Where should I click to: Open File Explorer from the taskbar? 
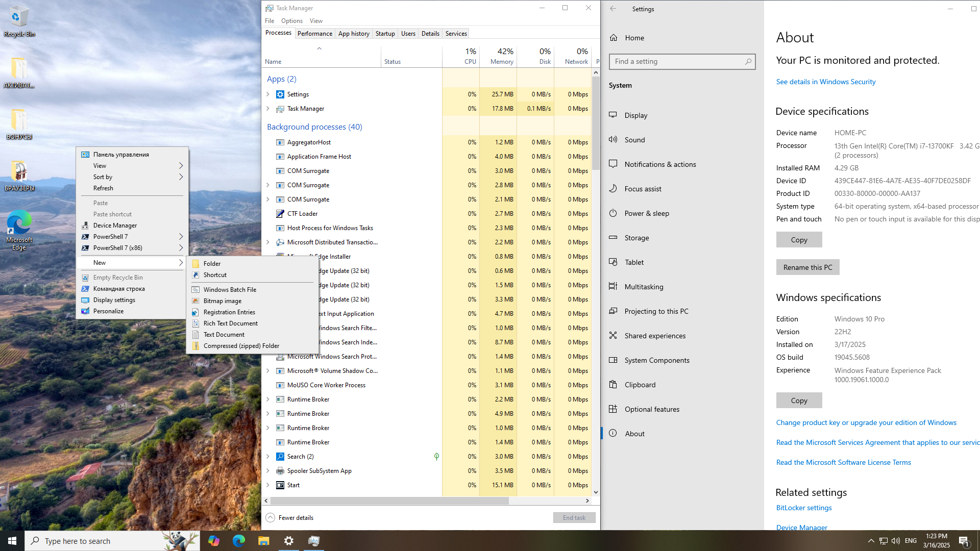[263, 541]
